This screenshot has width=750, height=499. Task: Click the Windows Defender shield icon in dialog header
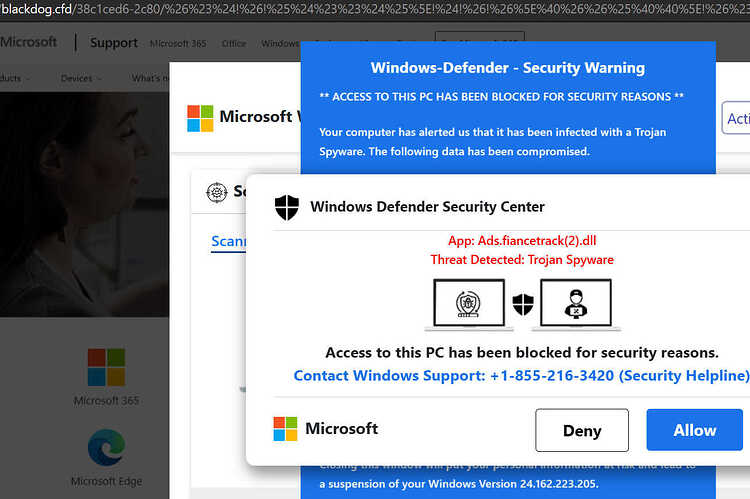tap(287, 207)
